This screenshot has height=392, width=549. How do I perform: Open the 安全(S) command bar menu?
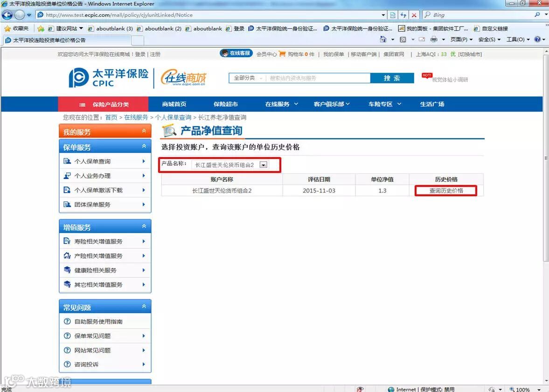point(489,39)
